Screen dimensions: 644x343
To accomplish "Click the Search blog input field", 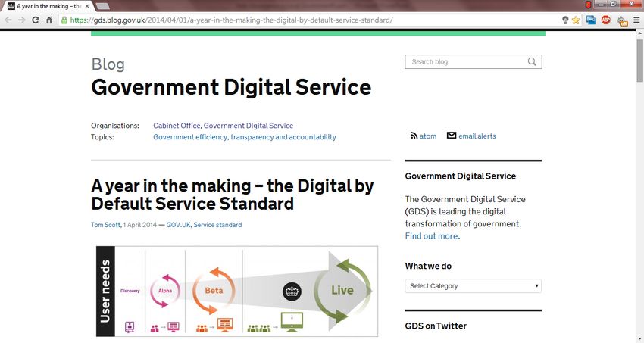I will click(x=473, y=61).
